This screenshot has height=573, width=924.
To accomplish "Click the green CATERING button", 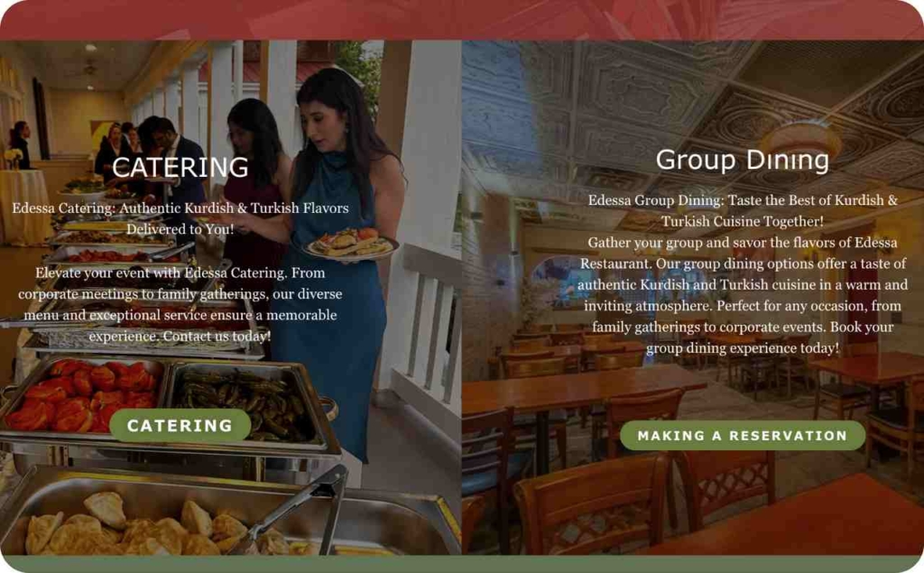I will pyautogui.click(x=180, y=425).
